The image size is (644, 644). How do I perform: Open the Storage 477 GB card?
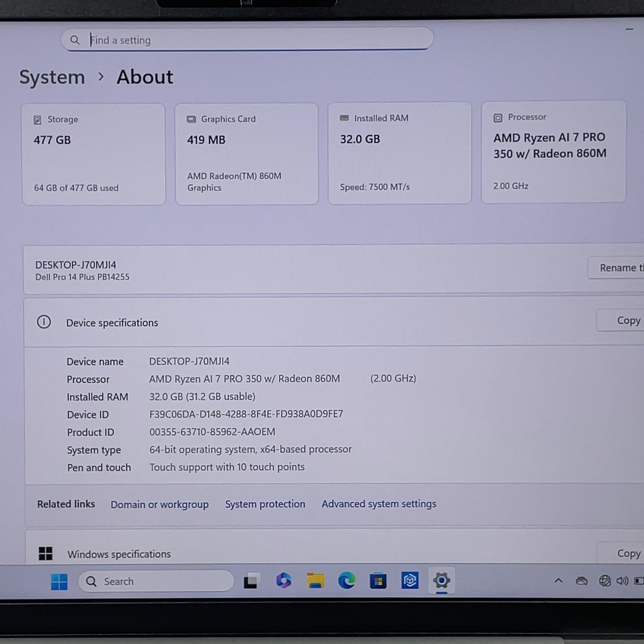click(x=94, y=154)
